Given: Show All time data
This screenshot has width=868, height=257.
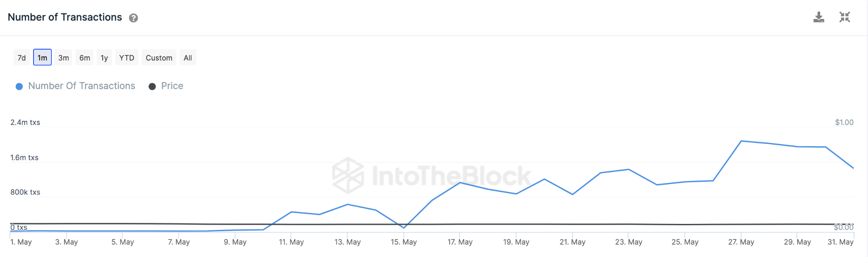Looking at the screenshot, I should click(x=188, y=58).
